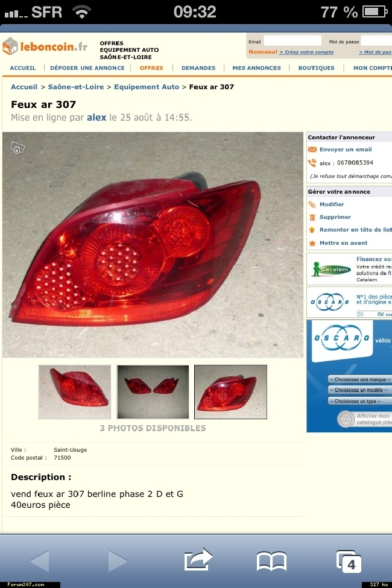Open the DEMANDES menu tab
The width and height of the screenshot is (392, 588).
[198, 68]
